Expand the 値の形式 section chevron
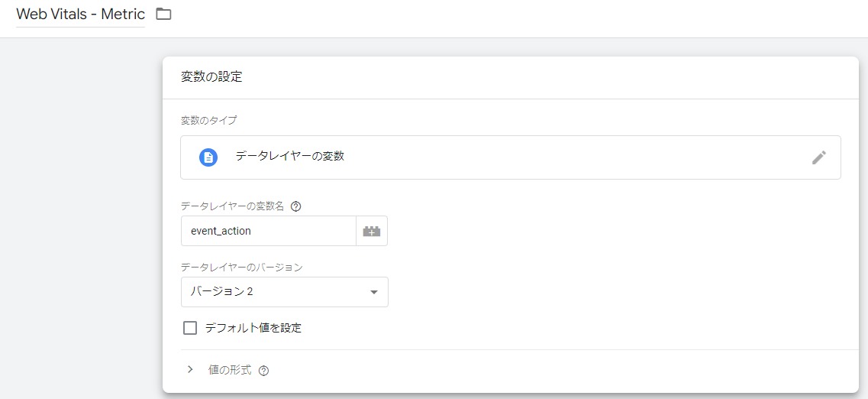This screenshot has height=399, width=868. point(190,370)
